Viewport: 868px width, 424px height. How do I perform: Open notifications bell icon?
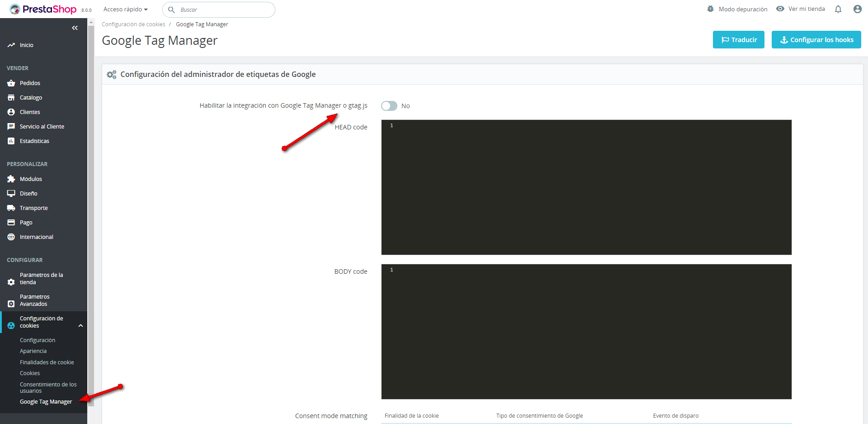[x=838, y=9]
